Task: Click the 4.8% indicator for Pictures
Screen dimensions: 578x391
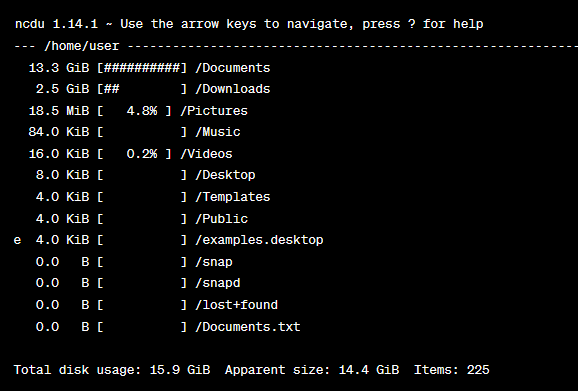Action: [142, 111]
